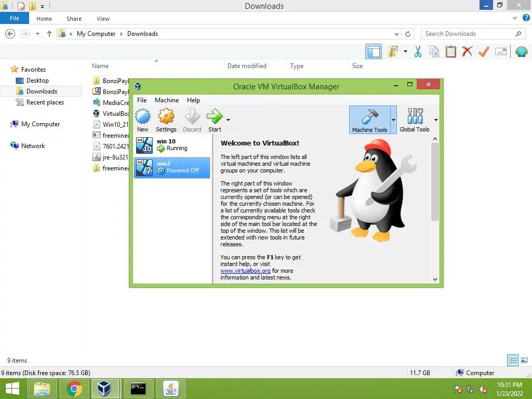This screenshot has width=532, height=399.
Task: Switch to large thumbnails view toggle
Action: click(524, 361)
